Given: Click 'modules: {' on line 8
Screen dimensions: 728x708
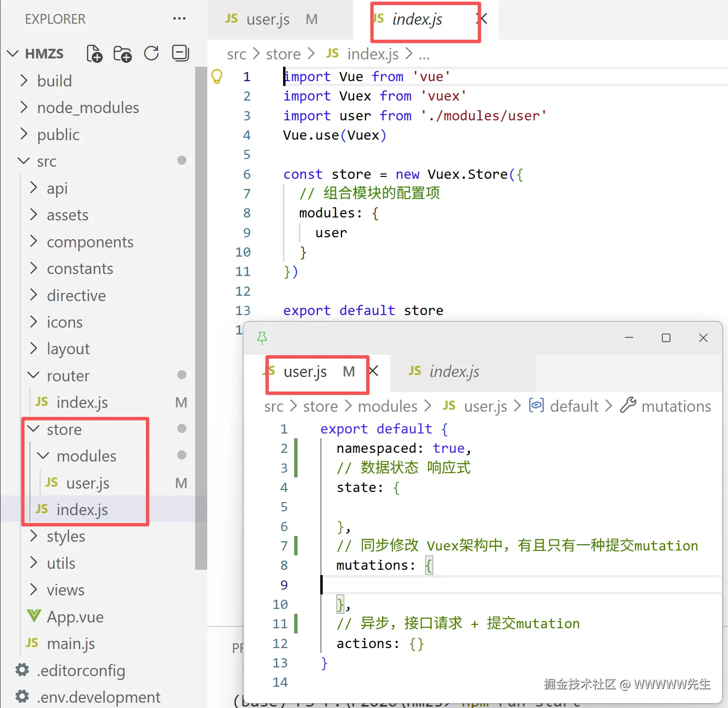Looking at the screenshot, I should [339, 213].
